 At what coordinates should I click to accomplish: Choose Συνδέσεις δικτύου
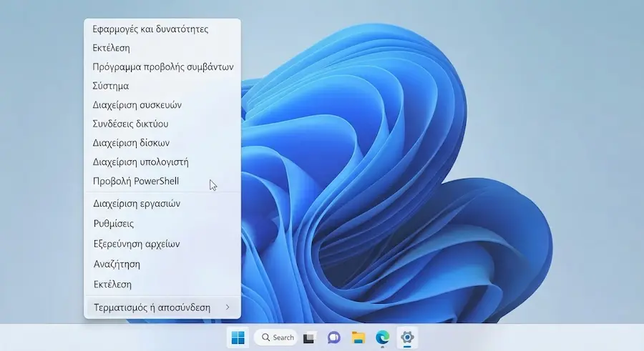click(x=162, y=124)
